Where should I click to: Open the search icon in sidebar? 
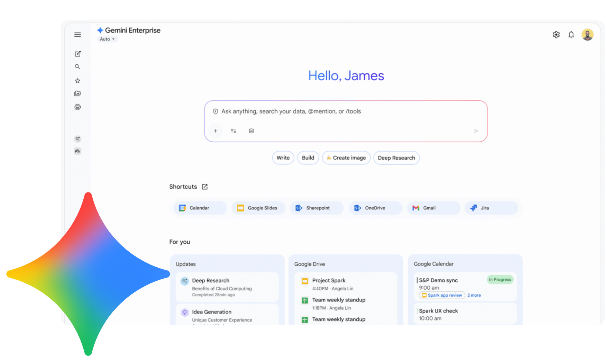pos(78,67)
